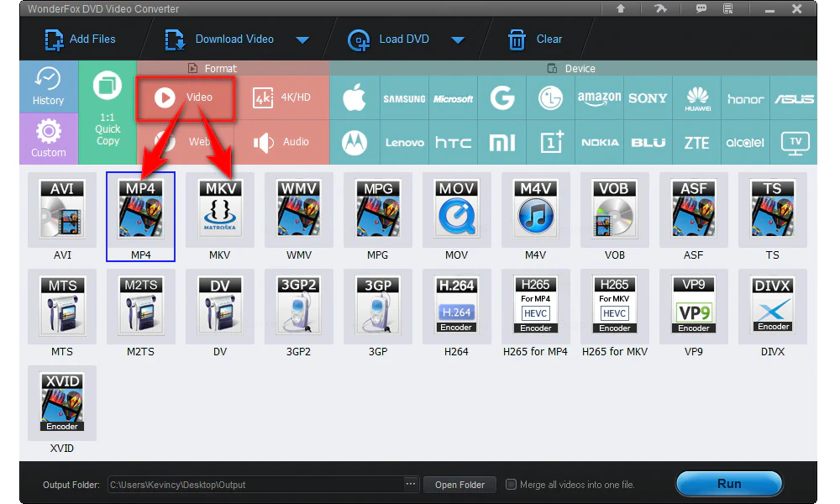
Task: Select the MTS camcorder format
Action: tap(62, 307)
